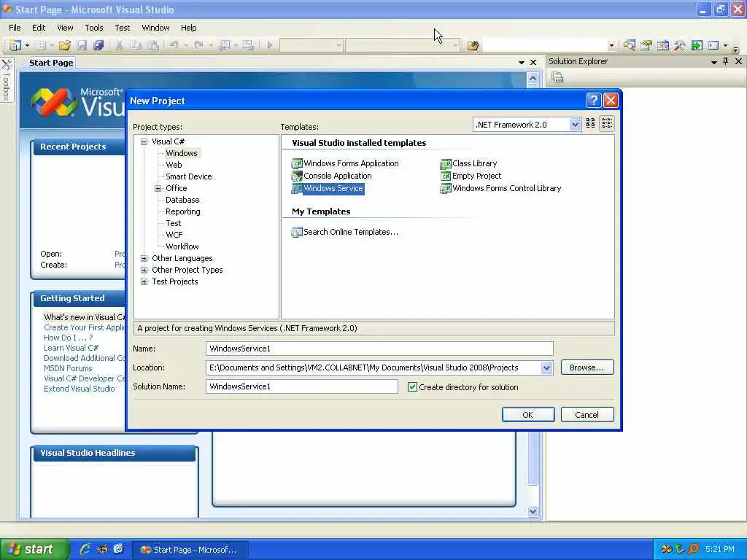Expand the Other Languages node
747x560 pixels.
coord(144,259)
